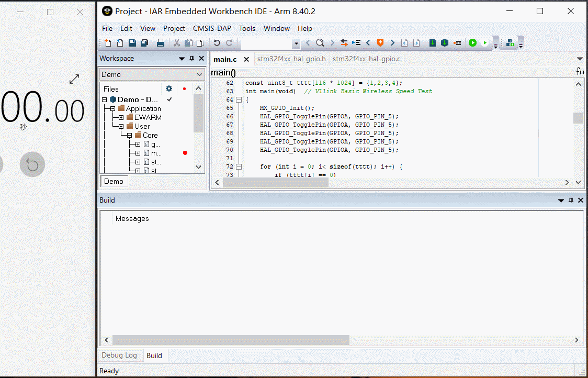Print the current document
The height and width of the screenshot is (378, 588).
(x=161, y=43)
